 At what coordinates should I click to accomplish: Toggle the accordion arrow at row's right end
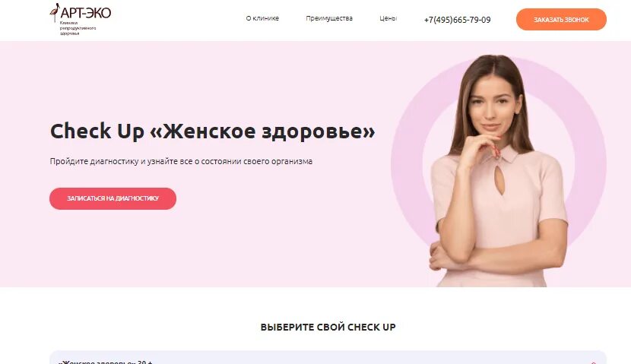[x=593, y=362]
